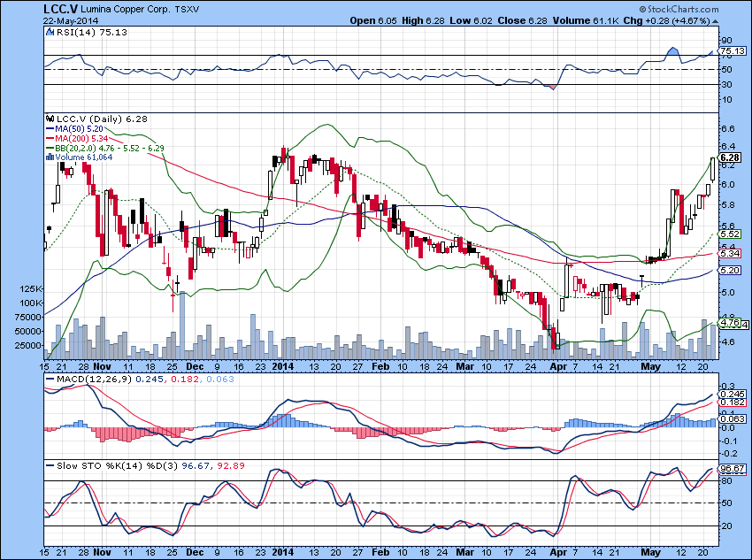The image size is (752, 560).
Task: Click the May date marker at chart bottom
Action: tap(651, 552)
